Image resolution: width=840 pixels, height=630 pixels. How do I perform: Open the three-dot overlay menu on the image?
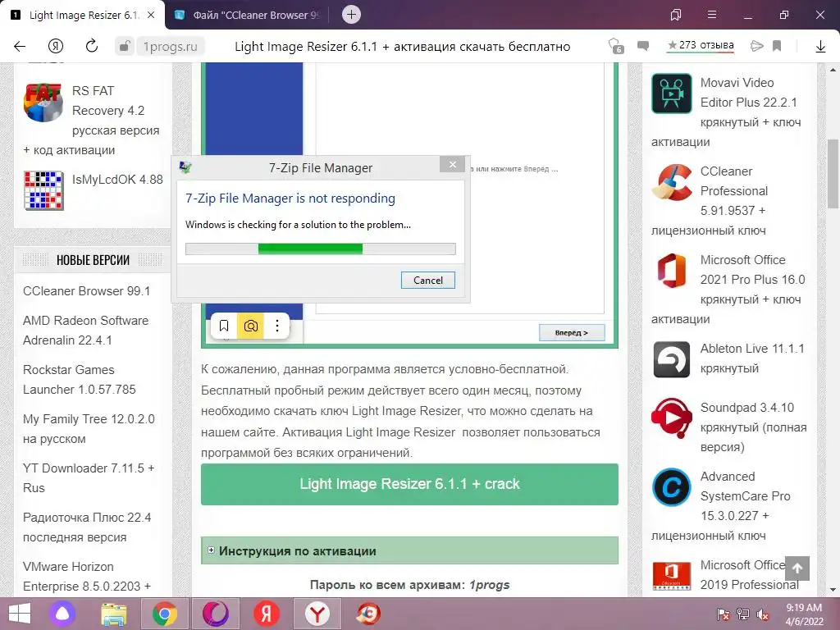click(277, 326)
